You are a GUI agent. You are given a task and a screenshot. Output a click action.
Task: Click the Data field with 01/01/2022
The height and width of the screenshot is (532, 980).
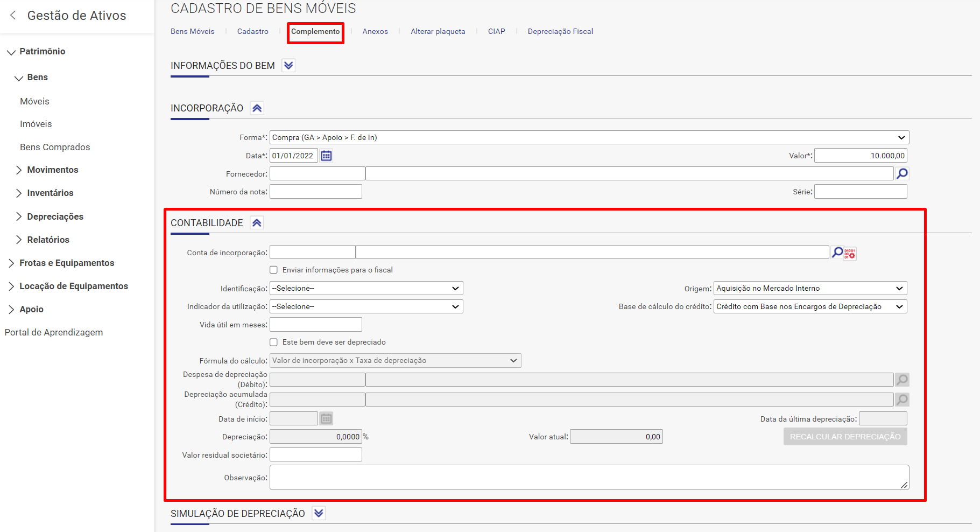[294, 156]
